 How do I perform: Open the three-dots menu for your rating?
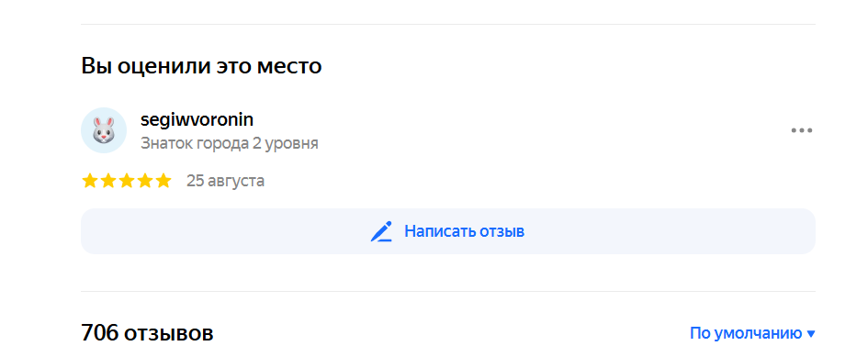click(801, 130)
